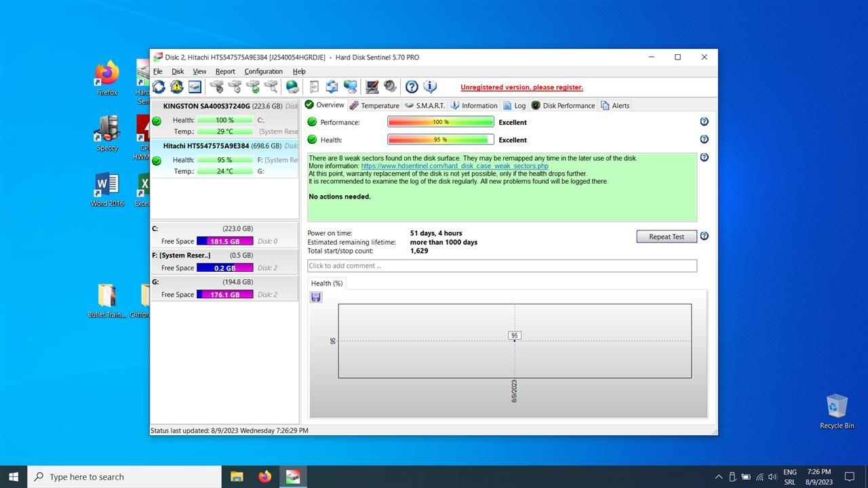The width and height of the screenshot is (868, 488).
Task: Click the blue question mark Help toolbar icon
Action: pos(412,87)
